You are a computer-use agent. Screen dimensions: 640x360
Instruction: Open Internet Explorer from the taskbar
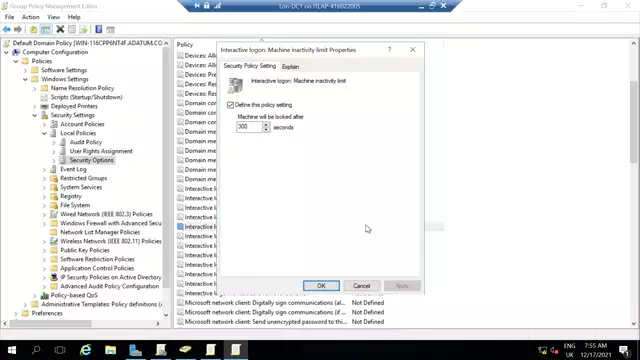coord(86,350)
